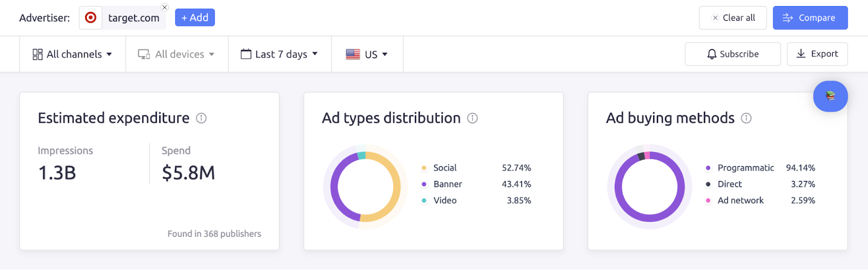Image resolution: width=868 pixels, height=270 pixels.
Task: Open the All channels dropdown
Action: click(73, 54)
